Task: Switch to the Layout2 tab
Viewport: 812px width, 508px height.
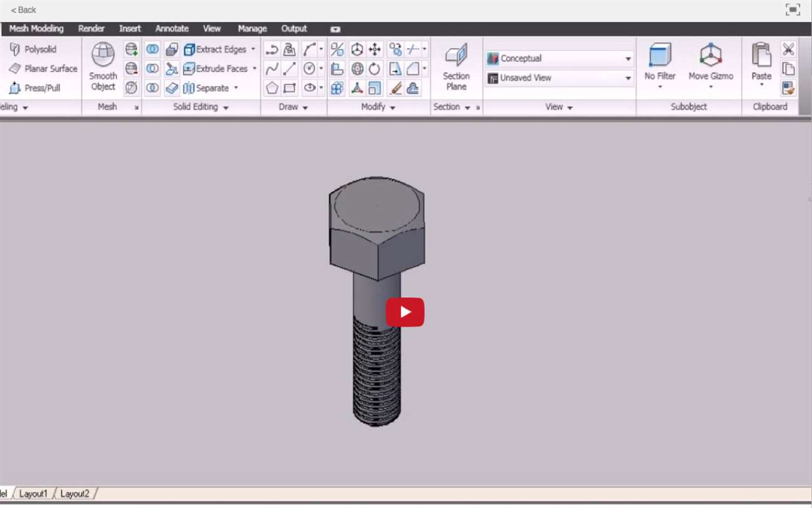Action: pyautogui.click(x=75, y=494)
